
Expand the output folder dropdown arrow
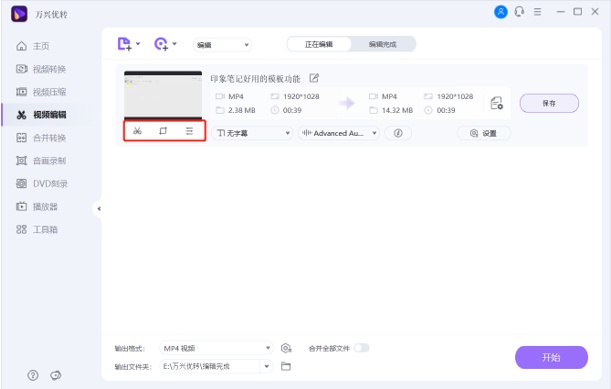coord(267,366)
